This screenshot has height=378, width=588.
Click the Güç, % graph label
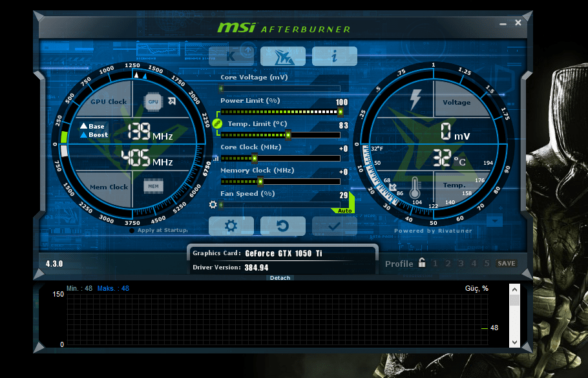coord(477,288)
